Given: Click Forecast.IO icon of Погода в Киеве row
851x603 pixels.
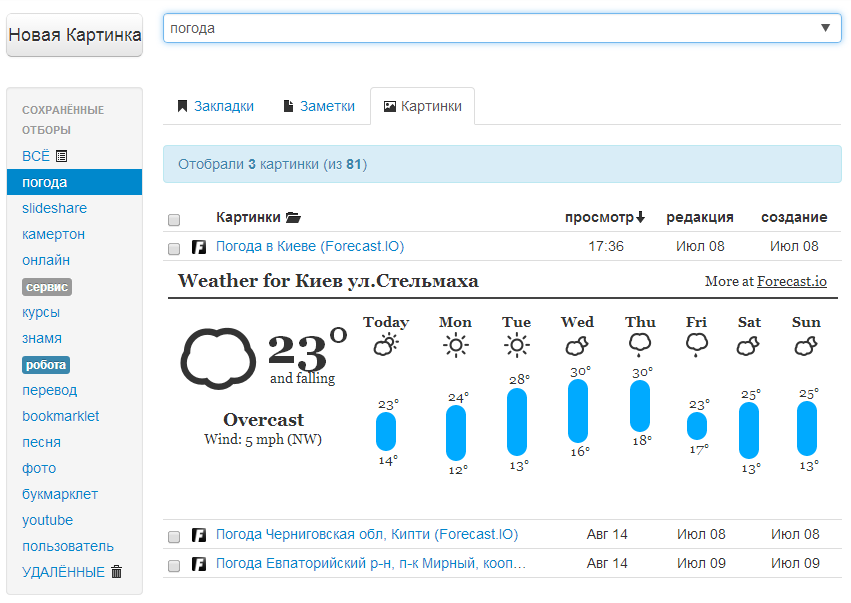Looking at the screenshot, I should pos(199,247).
